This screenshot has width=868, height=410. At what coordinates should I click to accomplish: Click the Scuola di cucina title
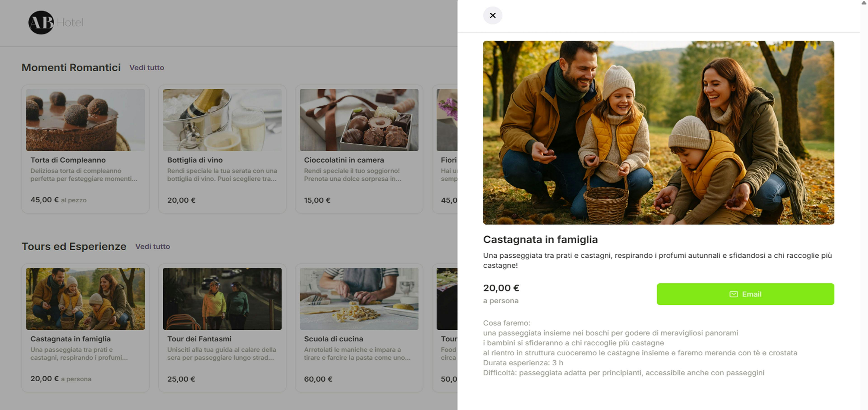[333, 339]
